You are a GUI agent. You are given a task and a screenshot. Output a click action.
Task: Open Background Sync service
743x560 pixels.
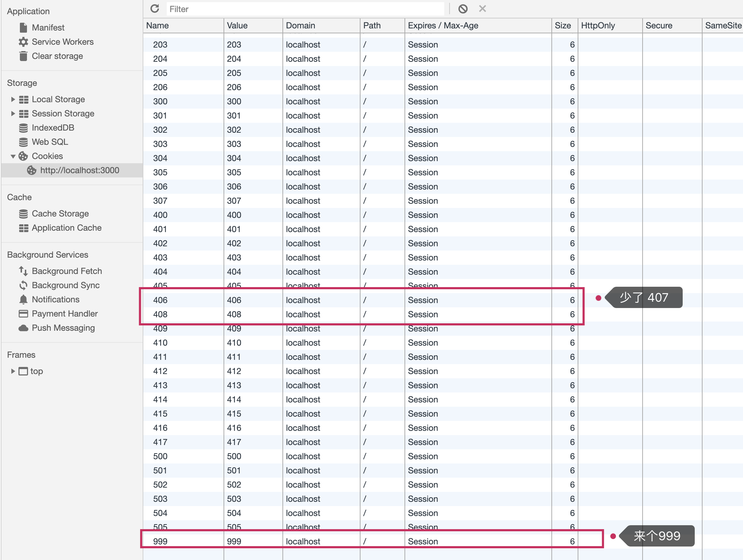click(x=65, y=285)
